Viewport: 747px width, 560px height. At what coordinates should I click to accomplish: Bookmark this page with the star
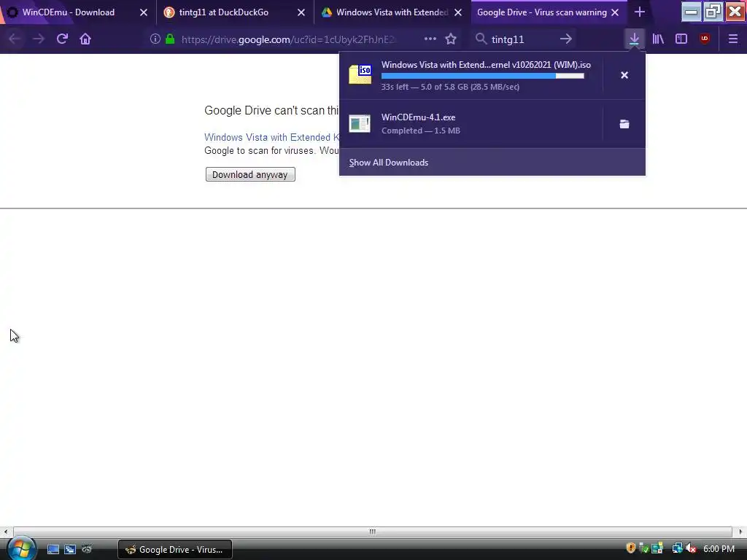point(451,39)
